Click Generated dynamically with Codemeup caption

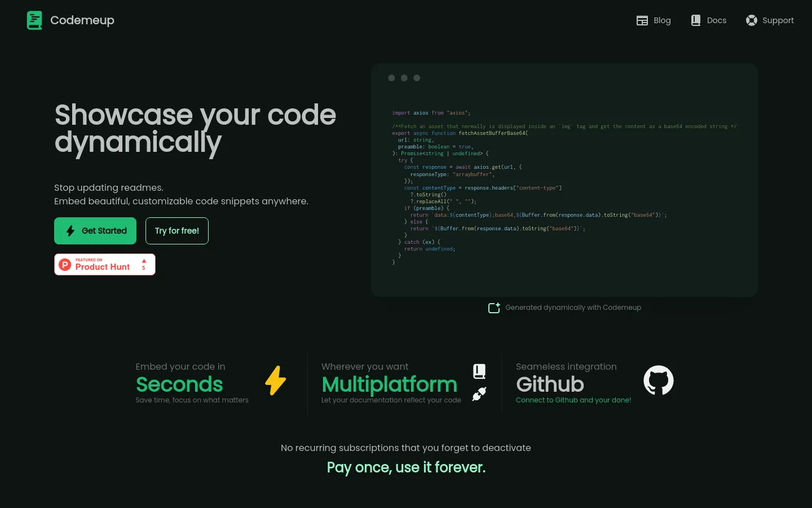[573, 308]
